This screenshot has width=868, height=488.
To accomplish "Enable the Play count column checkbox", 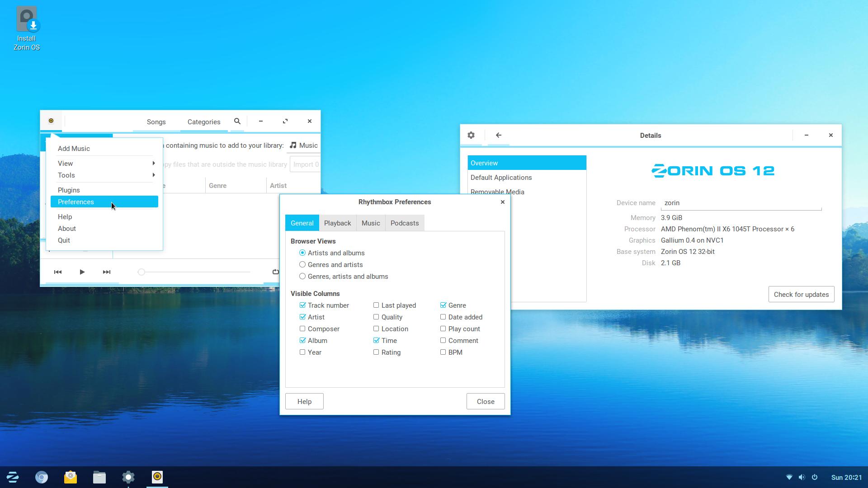I will [443, 329].
